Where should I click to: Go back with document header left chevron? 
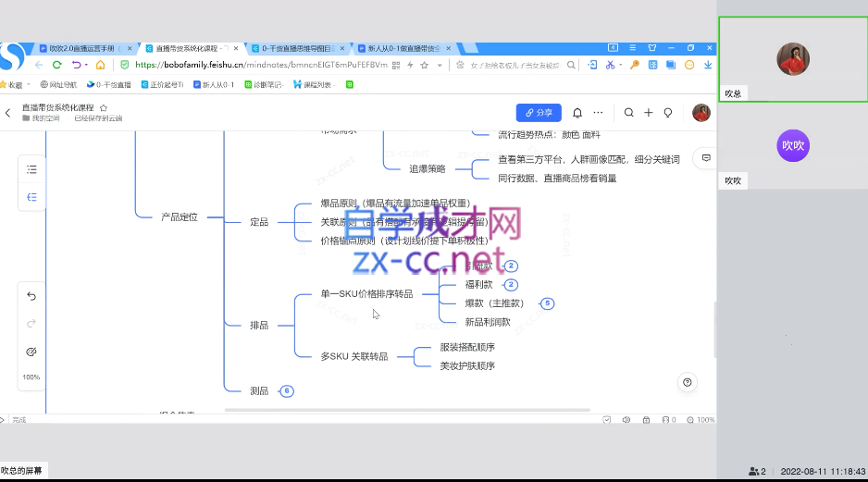point(7,113)
